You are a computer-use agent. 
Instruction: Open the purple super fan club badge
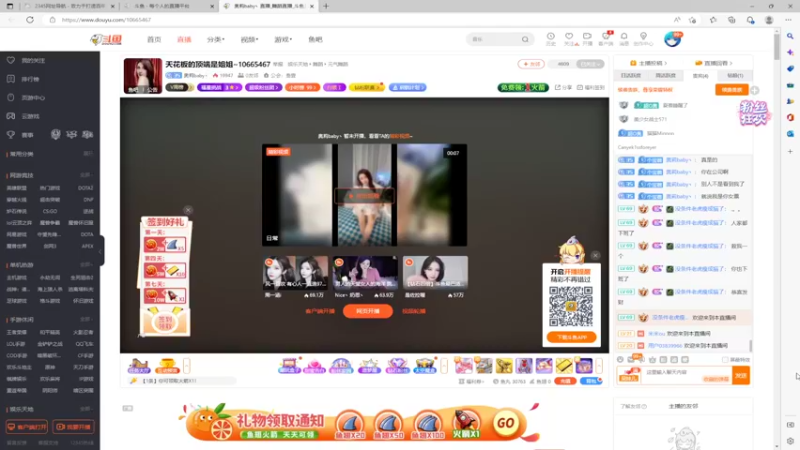tap(263, 87)
